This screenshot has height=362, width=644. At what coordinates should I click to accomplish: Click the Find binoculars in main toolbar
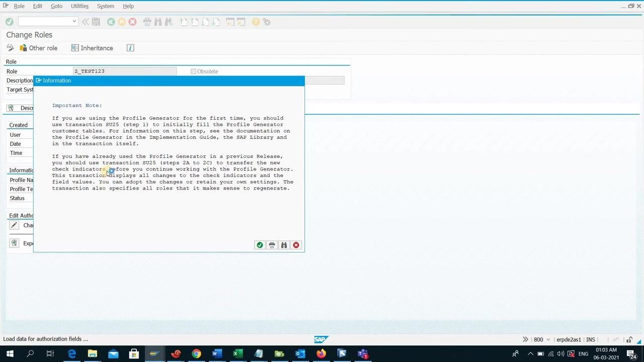pyautogui.click(x=158, y=22)
